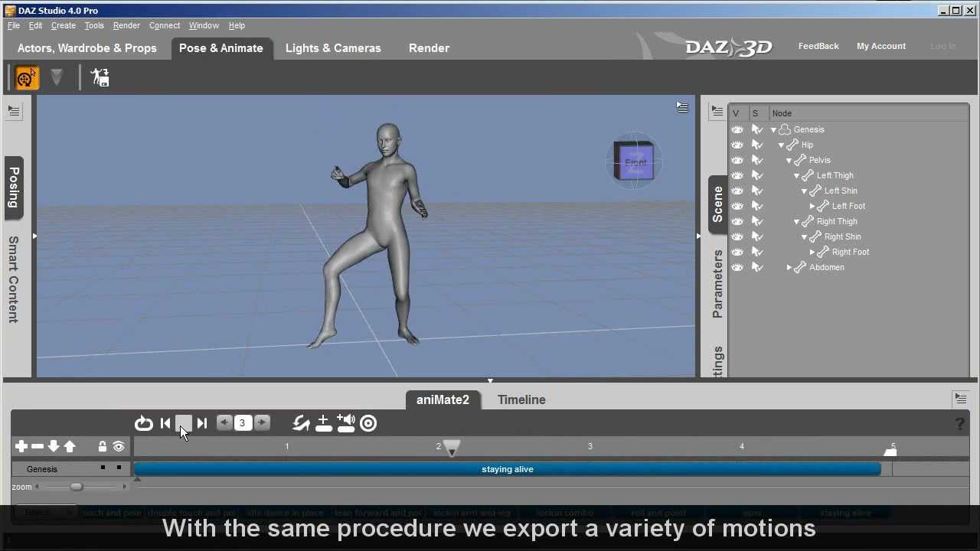
Task: Open aniMate2 help question mark
Action: tap(959, 423)
